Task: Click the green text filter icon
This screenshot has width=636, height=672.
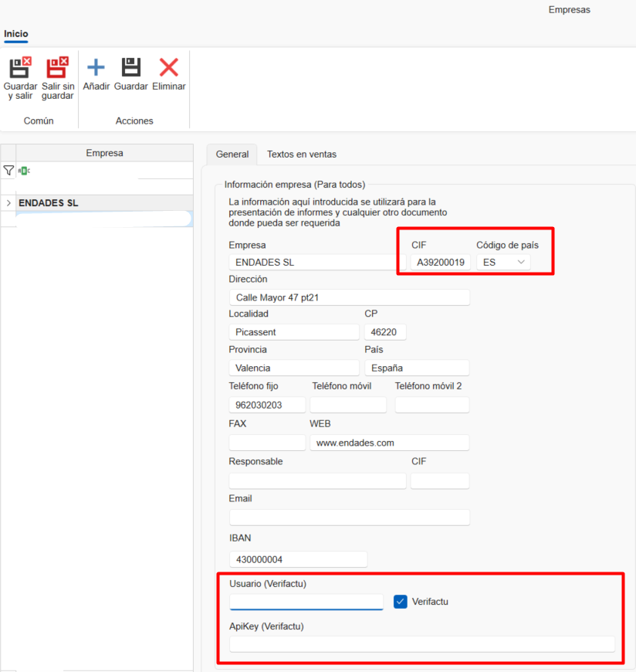Action: [24, 171]
